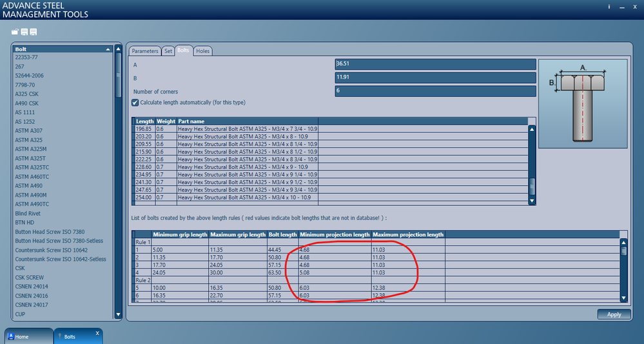Click the length table scrollbar thumb
The image size is (644, 344).
(x=532, y=187)
